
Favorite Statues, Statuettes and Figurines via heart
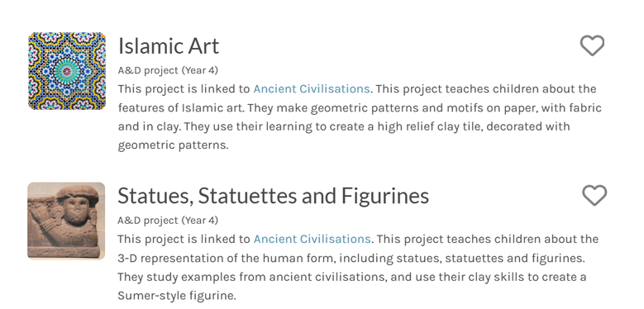coord(594,195)
